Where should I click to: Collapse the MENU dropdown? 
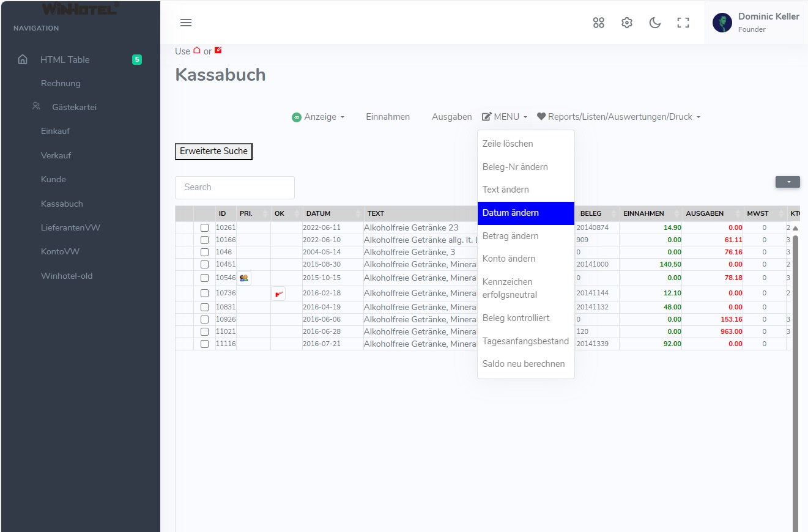tap(505, 117)
